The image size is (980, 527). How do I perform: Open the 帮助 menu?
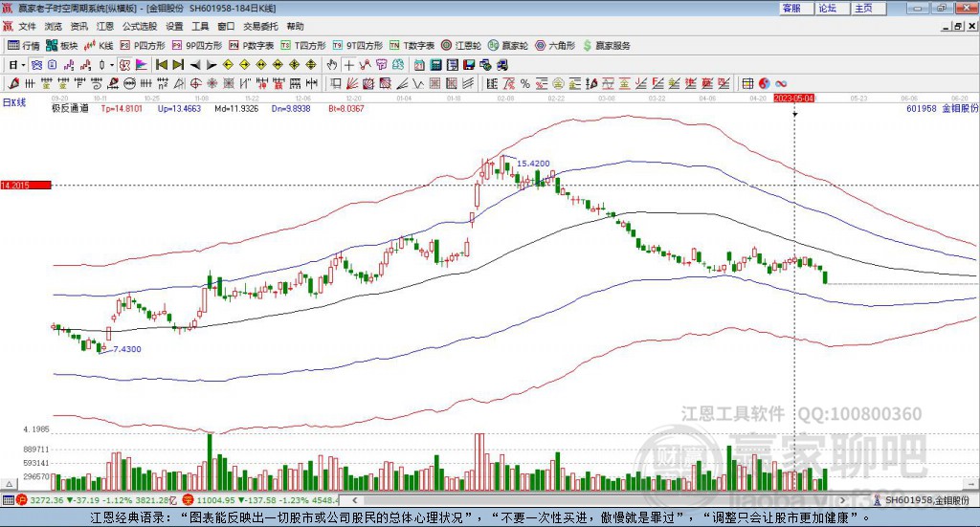click(x=295, y=26)
